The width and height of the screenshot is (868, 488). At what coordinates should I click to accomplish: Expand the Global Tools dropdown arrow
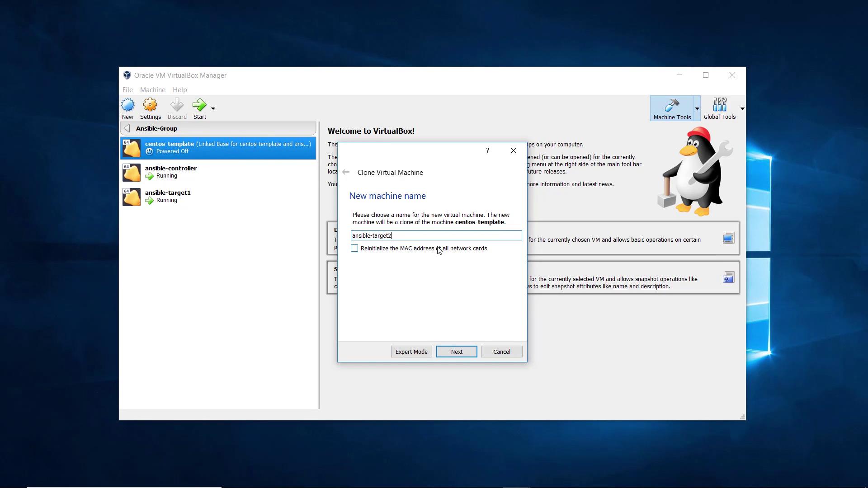point(742,108)
